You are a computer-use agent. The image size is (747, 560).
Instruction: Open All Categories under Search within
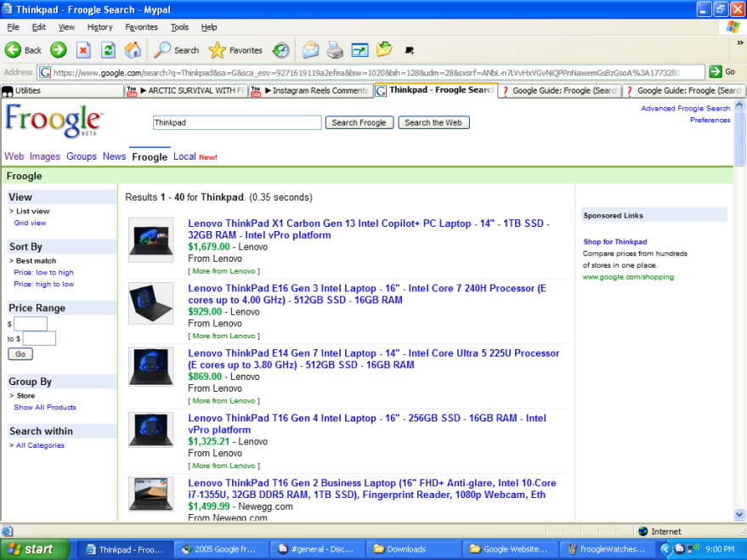pyautogui.click(x=40, y=445)
